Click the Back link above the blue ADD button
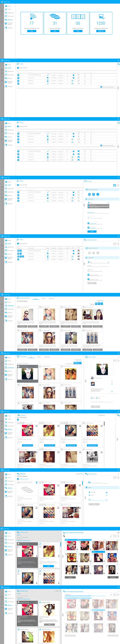120x644 pixels. point(19,535)
